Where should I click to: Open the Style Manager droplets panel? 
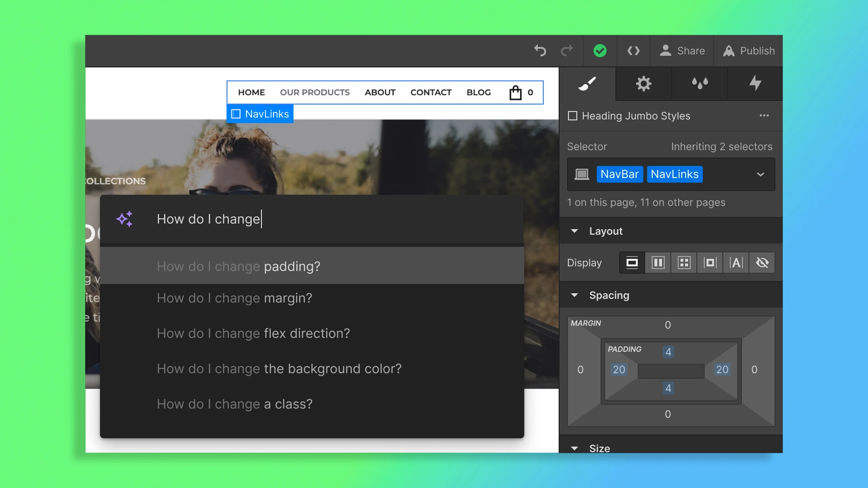point(698,84)
